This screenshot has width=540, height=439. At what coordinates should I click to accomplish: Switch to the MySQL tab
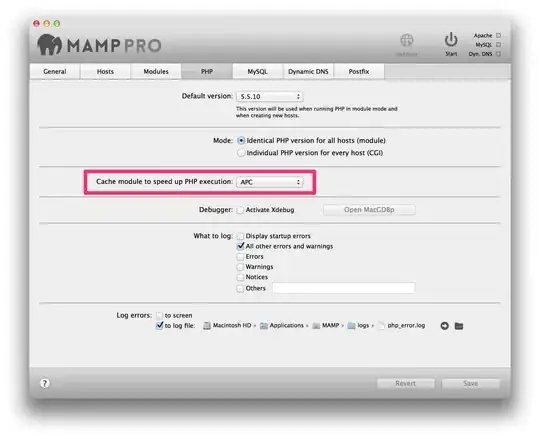click(x=258, y=72)
